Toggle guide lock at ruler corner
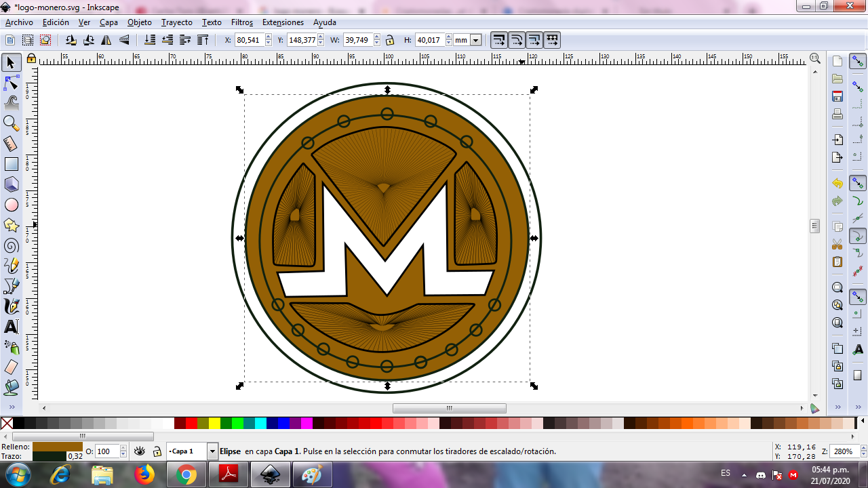Image resolution: width=868 pixels, height=488 pixels. [31, 59]
